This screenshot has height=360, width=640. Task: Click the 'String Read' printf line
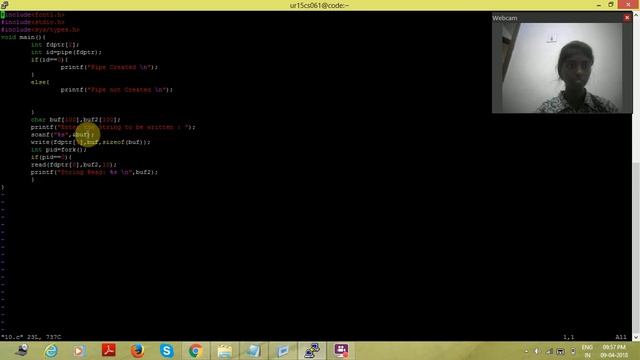(x=94, y=172)
